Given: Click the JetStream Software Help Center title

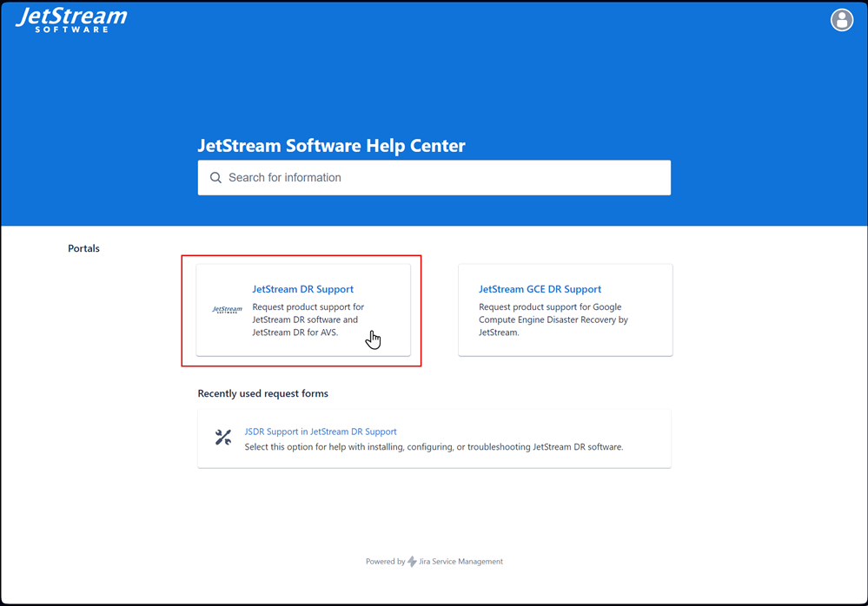Looking at the screenshot, I should 331,146.
